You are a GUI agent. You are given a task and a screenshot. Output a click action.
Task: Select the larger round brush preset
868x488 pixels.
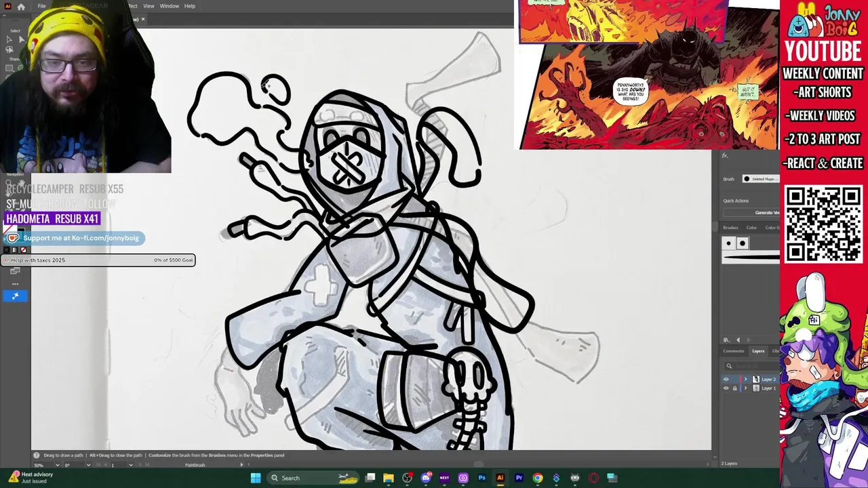[x=743, y=243]
